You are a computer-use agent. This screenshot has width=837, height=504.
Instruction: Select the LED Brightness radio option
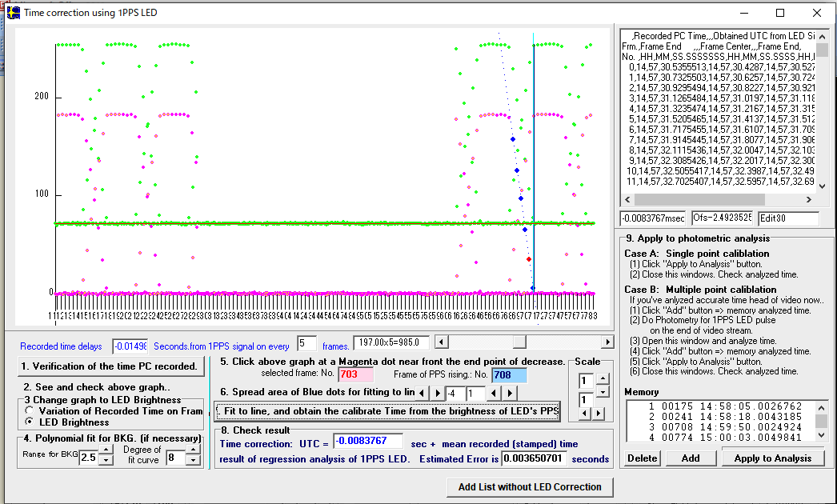pyautogui.click(x=30, y=422)
